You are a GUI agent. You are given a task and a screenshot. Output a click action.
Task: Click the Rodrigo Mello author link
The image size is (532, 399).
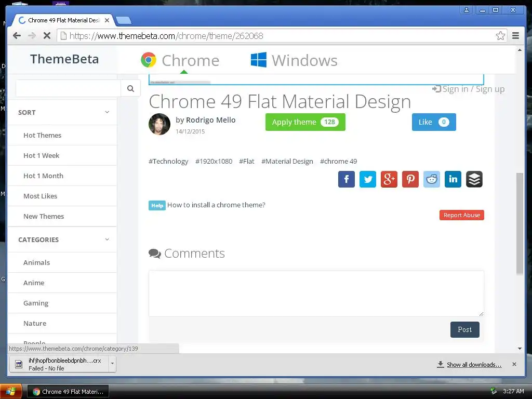pos(211,120)
